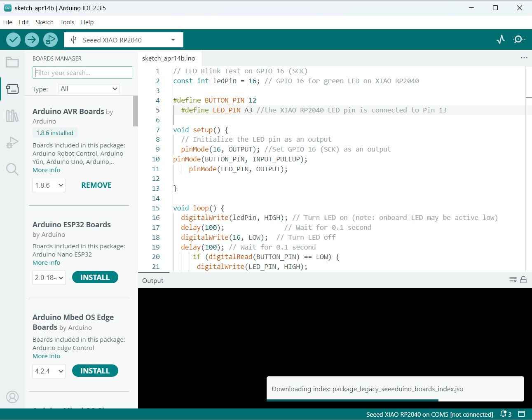The height and width of the screenshot is (420, 532).
Task: Click the Verify sketch checkmark button
Action: point(13,40)
